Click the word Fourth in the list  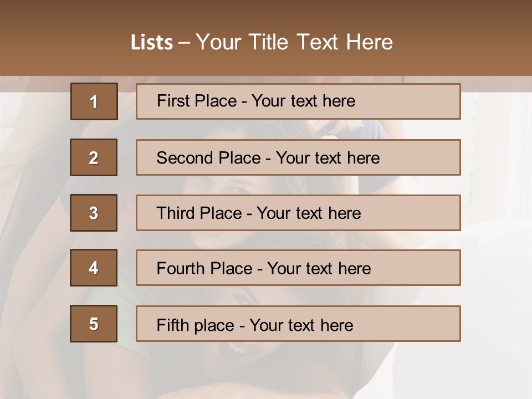pyautogui.click(x=181, y=268)
